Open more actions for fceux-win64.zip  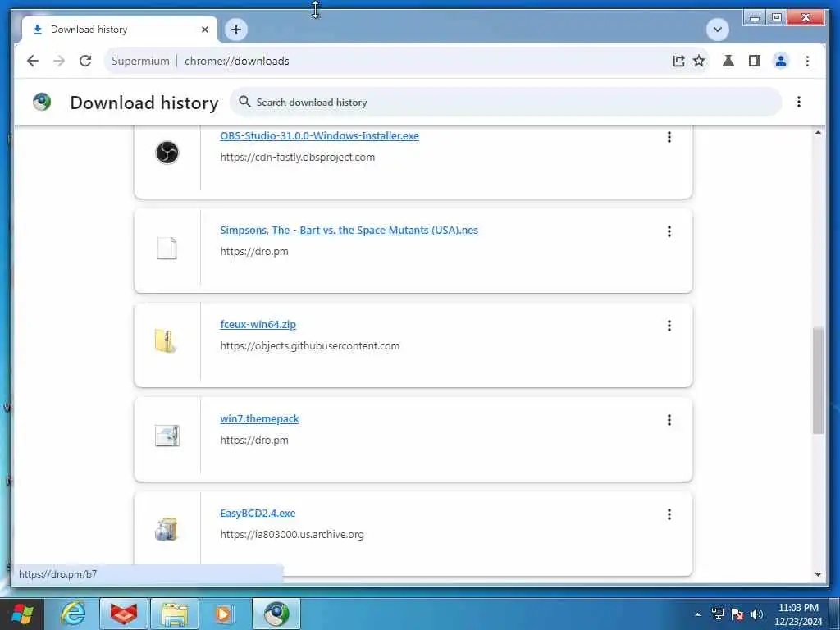coord(669,326)
